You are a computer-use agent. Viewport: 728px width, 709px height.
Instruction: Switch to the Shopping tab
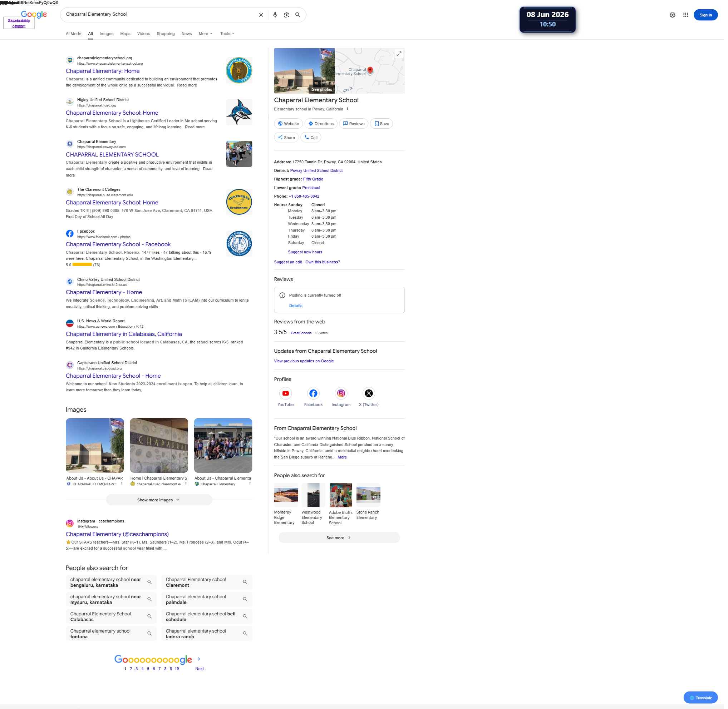[166, 34]
